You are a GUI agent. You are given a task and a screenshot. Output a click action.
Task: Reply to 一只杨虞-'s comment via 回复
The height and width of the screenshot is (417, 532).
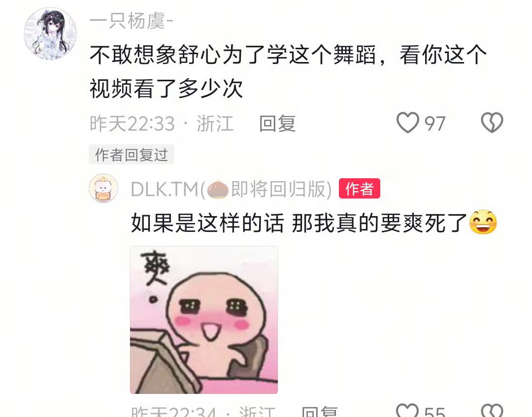click(x=277, y=123)
